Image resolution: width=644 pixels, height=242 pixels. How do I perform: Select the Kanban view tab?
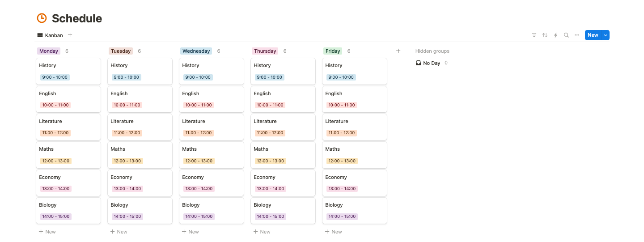(50, 35)
